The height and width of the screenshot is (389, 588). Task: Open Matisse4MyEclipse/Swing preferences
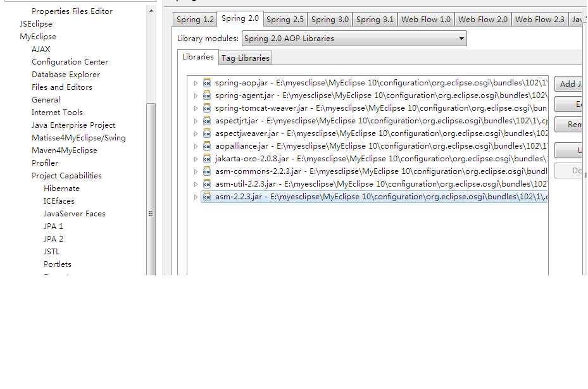pos(78,138)
